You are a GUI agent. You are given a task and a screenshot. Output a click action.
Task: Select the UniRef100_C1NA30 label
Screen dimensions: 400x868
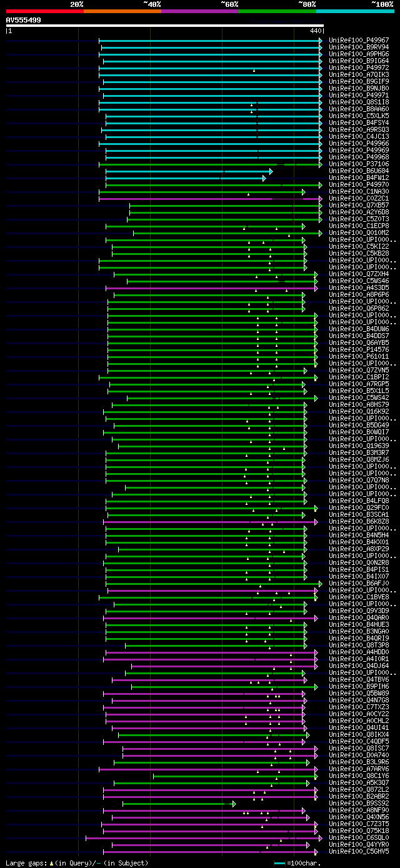(x=359, y=191)
